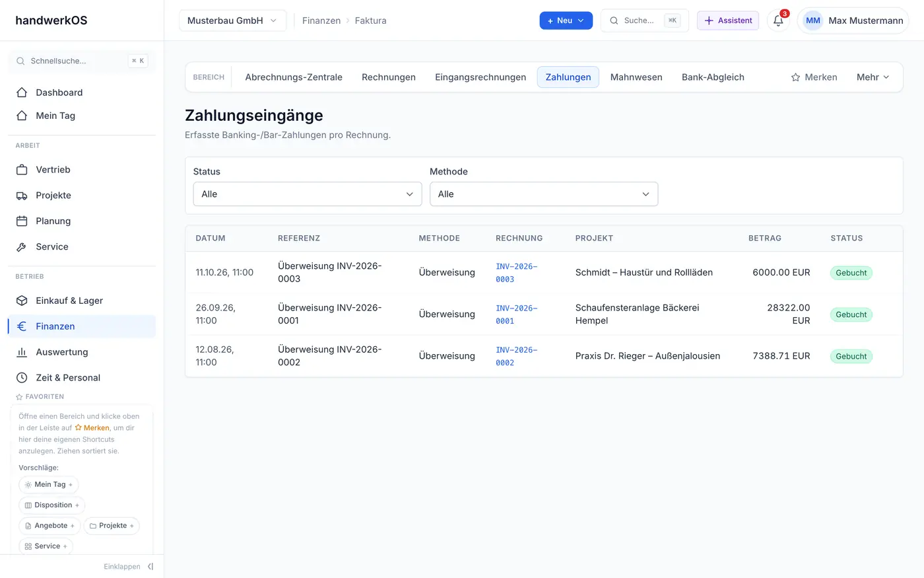Click the Finanzen euro icon
Image resolution: width=924 pixels, height=578 pixels.
coord(22,326)
